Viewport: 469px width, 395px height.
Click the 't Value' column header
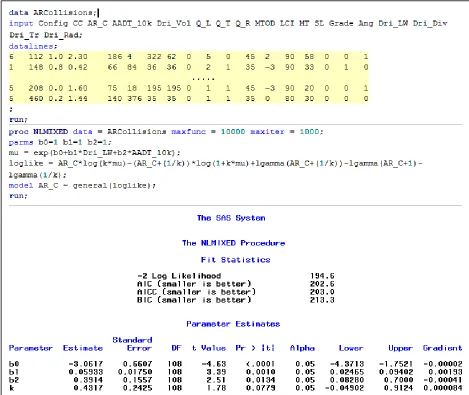pos(209,348)
